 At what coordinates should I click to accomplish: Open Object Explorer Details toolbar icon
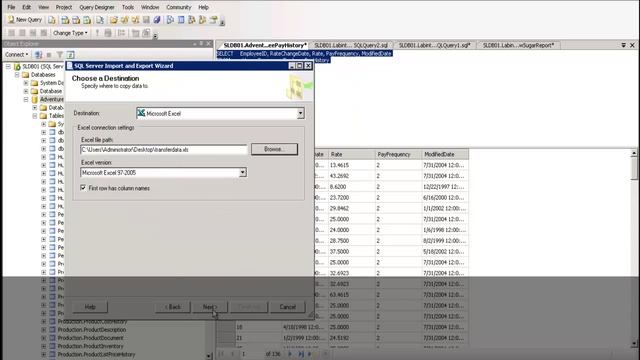click(x=181, y=20)
